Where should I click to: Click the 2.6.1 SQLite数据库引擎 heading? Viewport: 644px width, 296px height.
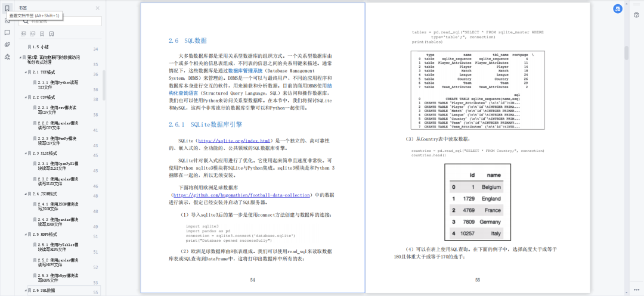(205, 124)
